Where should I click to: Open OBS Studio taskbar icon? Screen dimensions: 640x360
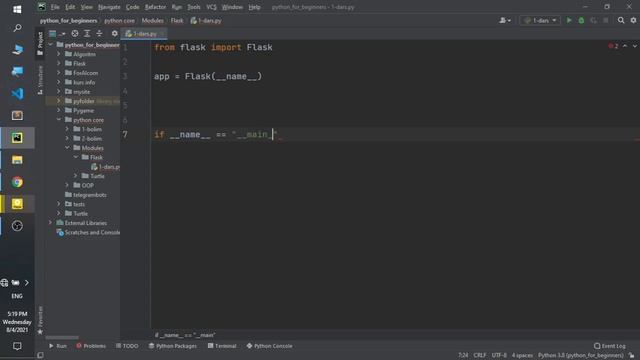coord(17,226)
